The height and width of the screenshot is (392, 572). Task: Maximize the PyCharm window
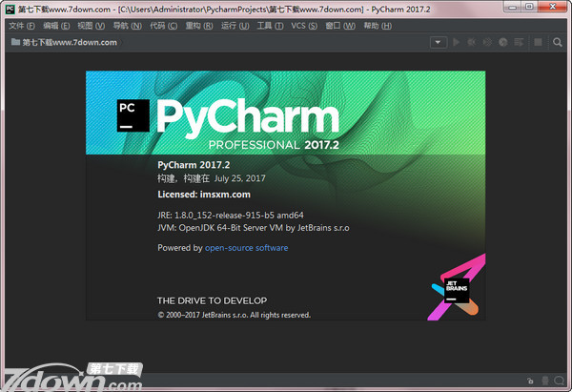point(530,7)
